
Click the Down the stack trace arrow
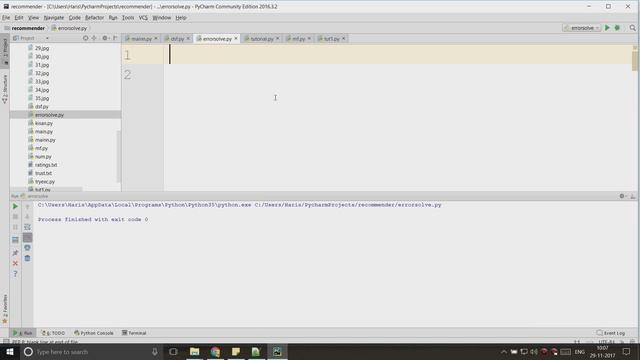point(27,217)
